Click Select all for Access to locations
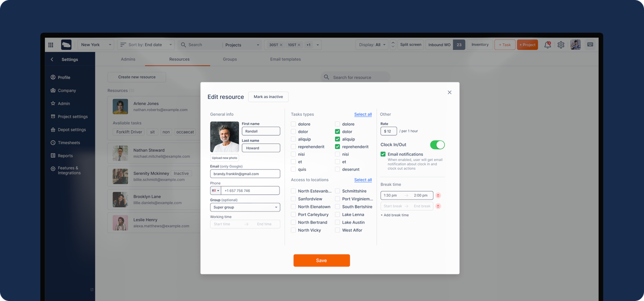This screenshot has height=301, width=644. pyautogui.click(x=363, y=180)
